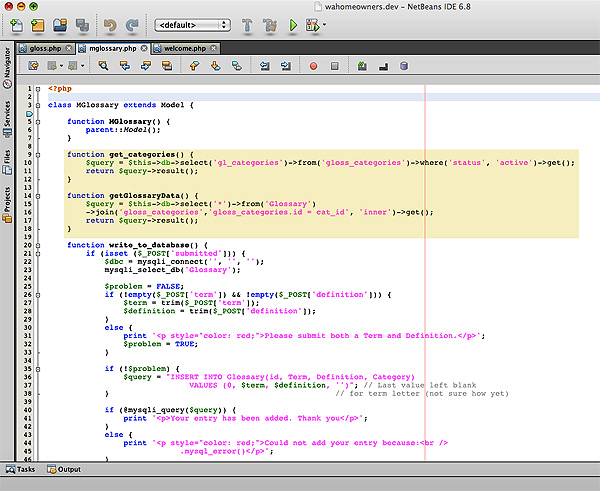Close the welcome.php tab
Image resolution: width=600 pixels, height=491 pixels.
tap(214, 48)
